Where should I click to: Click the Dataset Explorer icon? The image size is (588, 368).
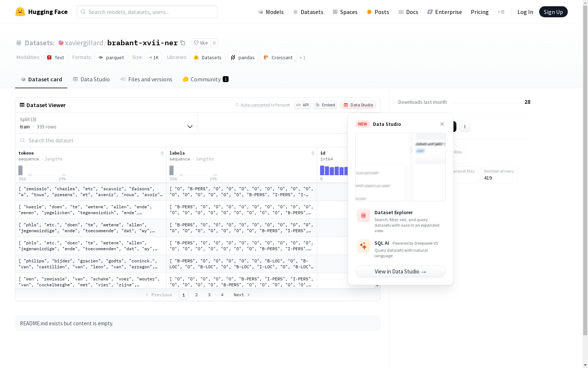(363, 215)
